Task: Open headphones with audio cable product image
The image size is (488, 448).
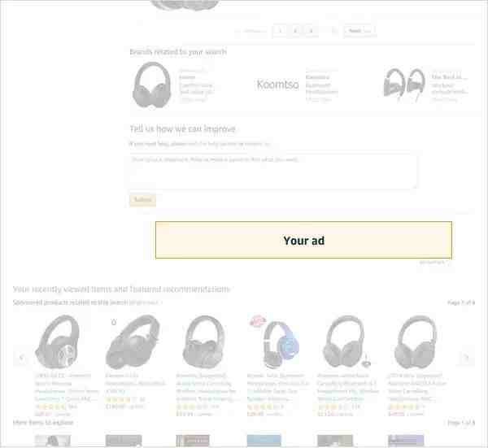Action: click(x=346, y=341)
